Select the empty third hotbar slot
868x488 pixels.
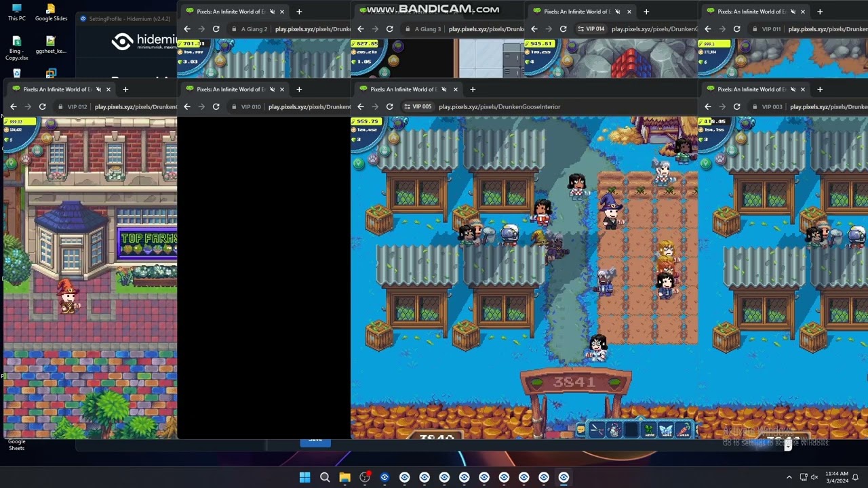point(631,430)
